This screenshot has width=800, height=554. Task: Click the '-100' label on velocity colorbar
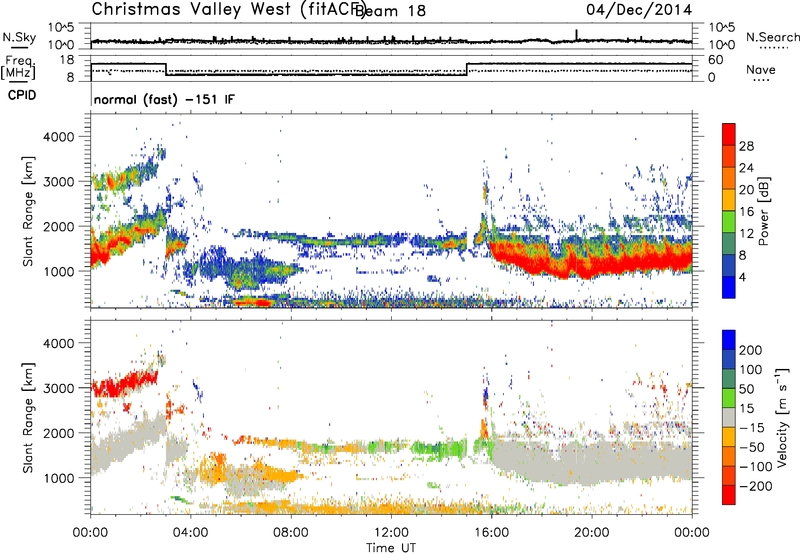click(756, 467)
